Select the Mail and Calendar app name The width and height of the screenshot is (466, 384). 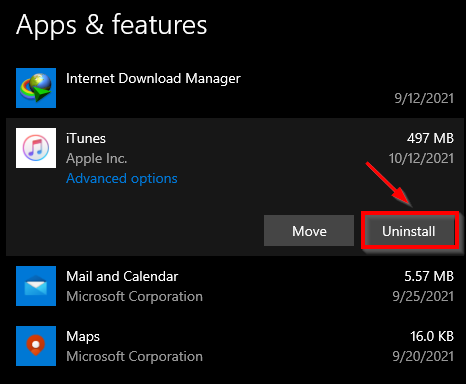coord(122,276)
